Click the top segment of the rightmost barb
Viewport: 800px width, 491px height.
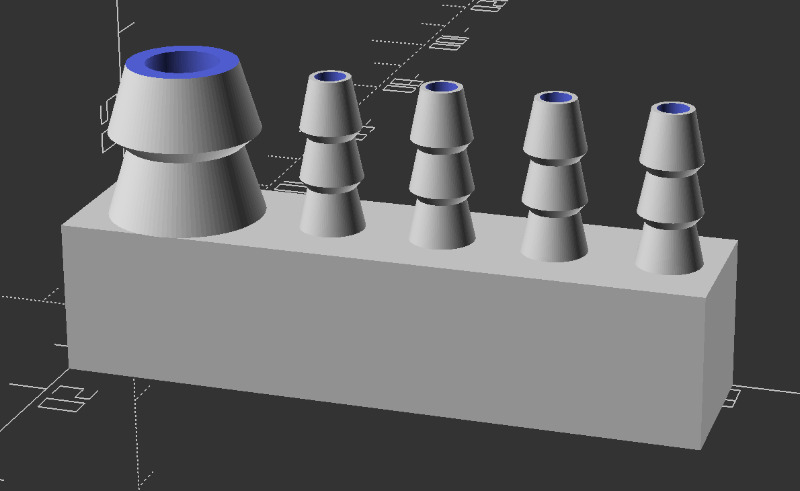click(672, 142)
